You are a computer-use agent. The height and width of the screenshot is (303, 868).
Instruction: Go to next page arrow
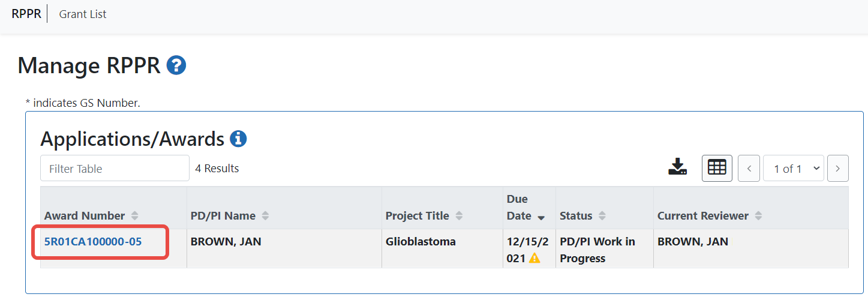(837, 169)
